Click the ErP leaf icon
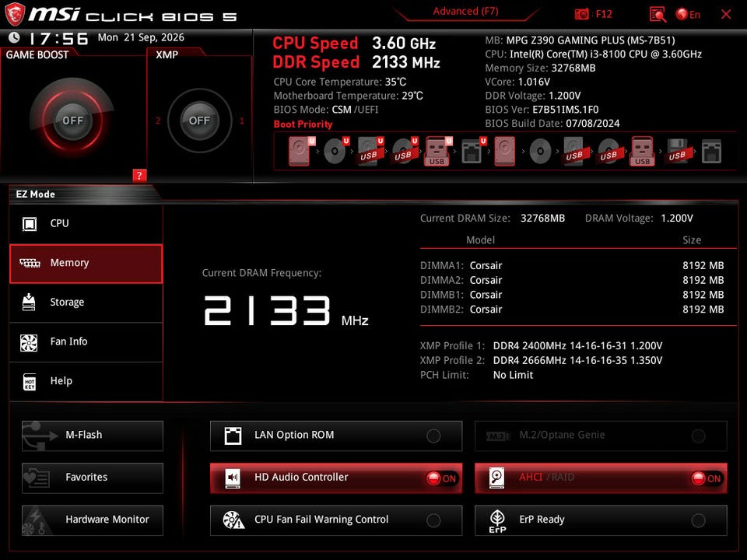The image size is (747, 560). tap(497, 521)
